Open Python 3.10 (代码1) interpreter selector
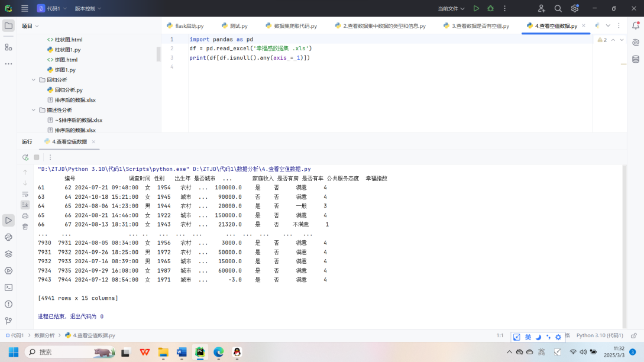Viewport: 644px width, 362px height. 600,335
